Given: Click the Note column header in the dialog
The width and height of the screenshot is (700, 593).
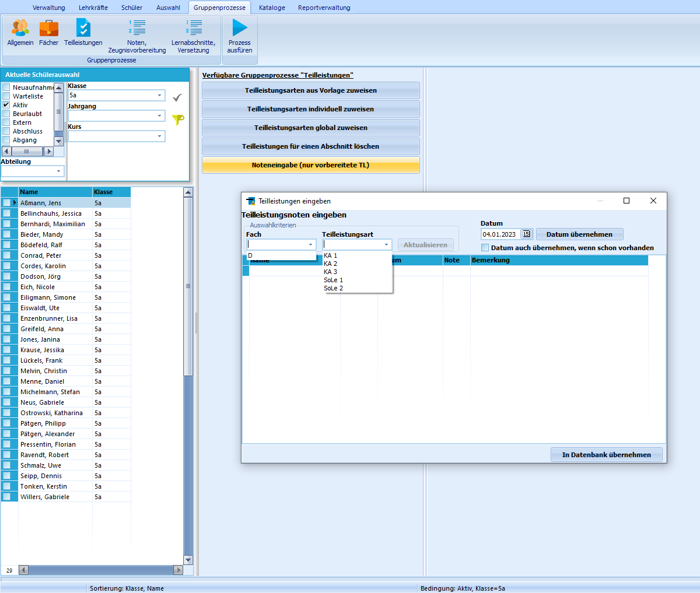Looking at the screenshot, I should point(456,260).
